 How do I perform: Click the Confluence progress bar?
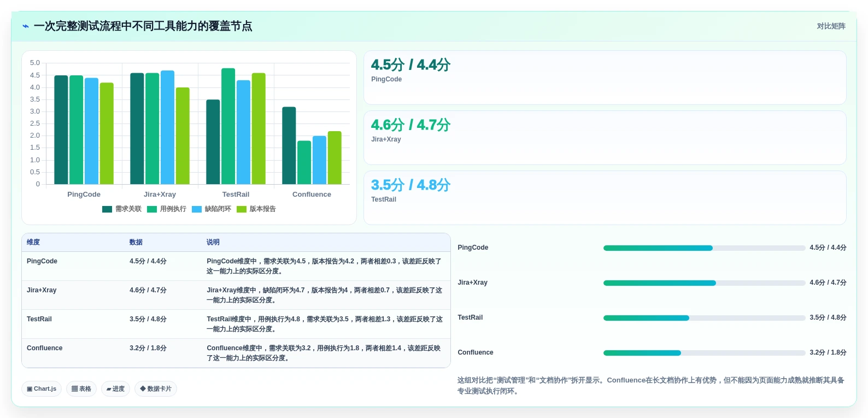[x=704, y=353]
